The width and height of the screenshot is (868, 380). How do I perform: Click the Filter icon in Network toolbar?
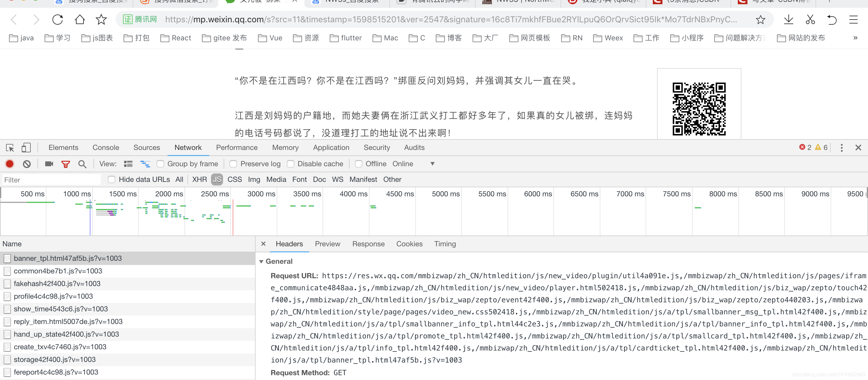coord(65,164)
